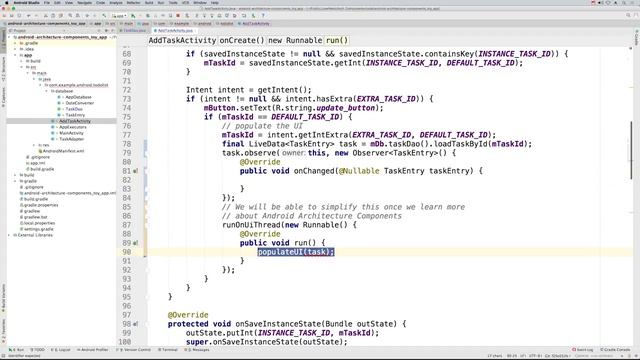Select AppExecutors in project tree
This screenshot has height=360, width=640.
coord(73,127)
